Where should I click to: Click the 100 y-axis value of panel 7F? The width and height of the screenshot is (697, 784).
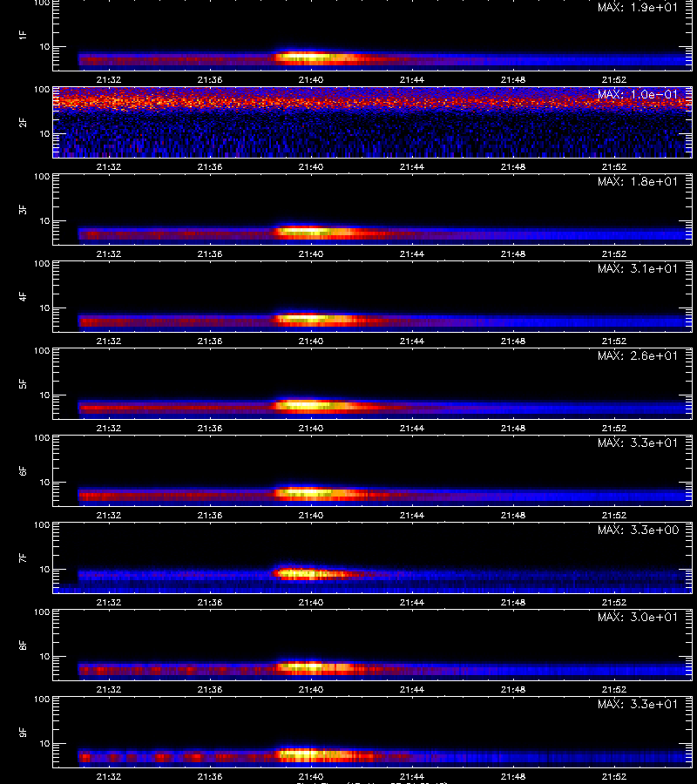(42, 525)
